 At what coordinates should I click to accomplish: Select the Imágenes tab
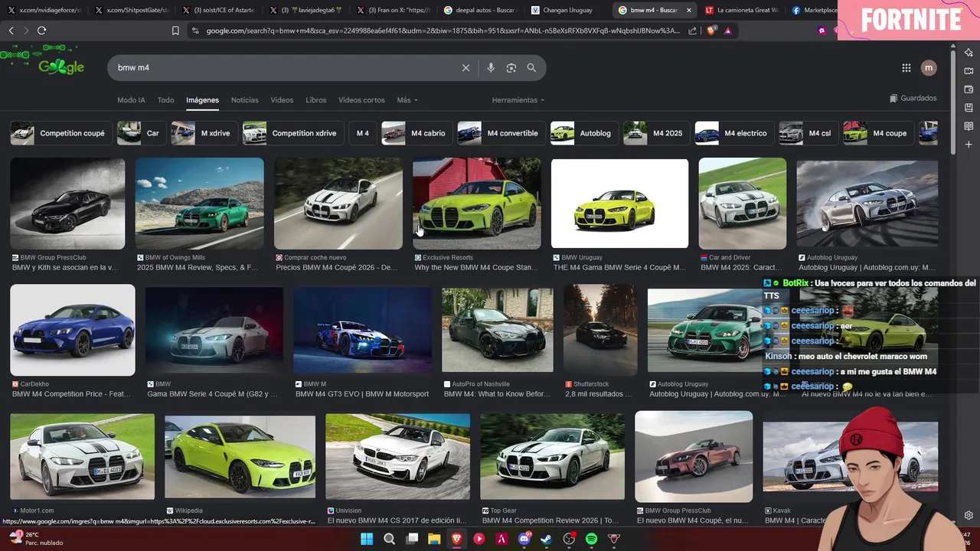(202, 100)
